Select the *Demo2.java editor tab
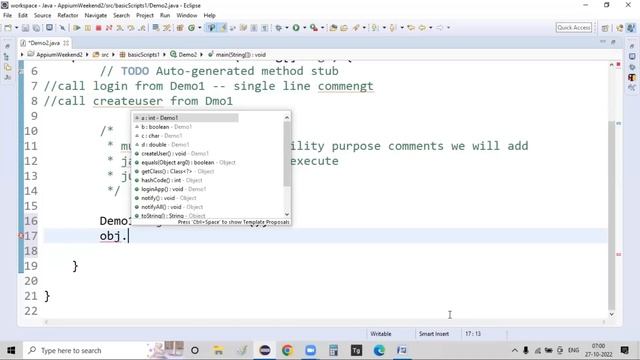Screen dimensions: 640x360 coord(44,43)
